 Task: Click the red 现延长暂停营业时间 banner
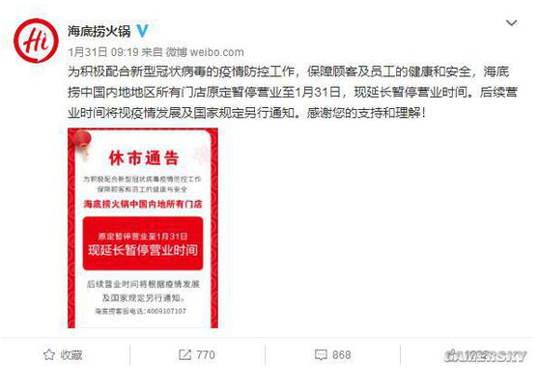pos(143,243)
